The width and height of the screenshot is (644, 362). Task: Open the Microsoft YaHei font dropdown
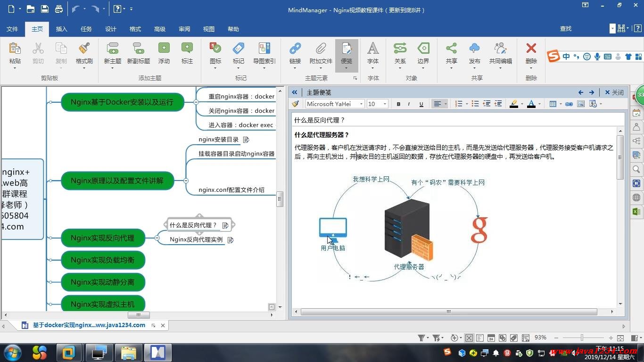362,104
